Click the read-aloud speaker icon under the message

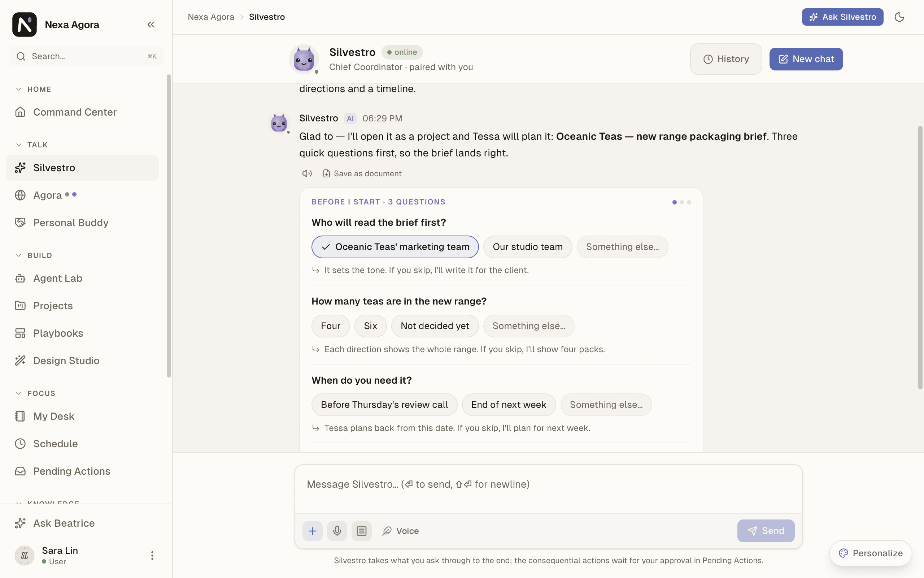pyautogui.click(x=307, y=173)
